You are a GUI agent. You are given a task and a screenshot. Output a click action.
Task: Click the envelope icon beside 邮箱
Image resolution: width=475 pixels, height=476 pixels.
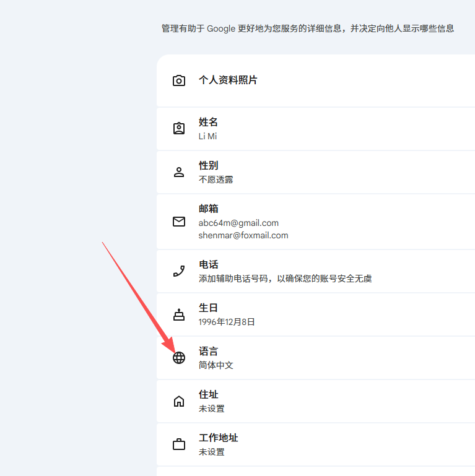(179, 222)
